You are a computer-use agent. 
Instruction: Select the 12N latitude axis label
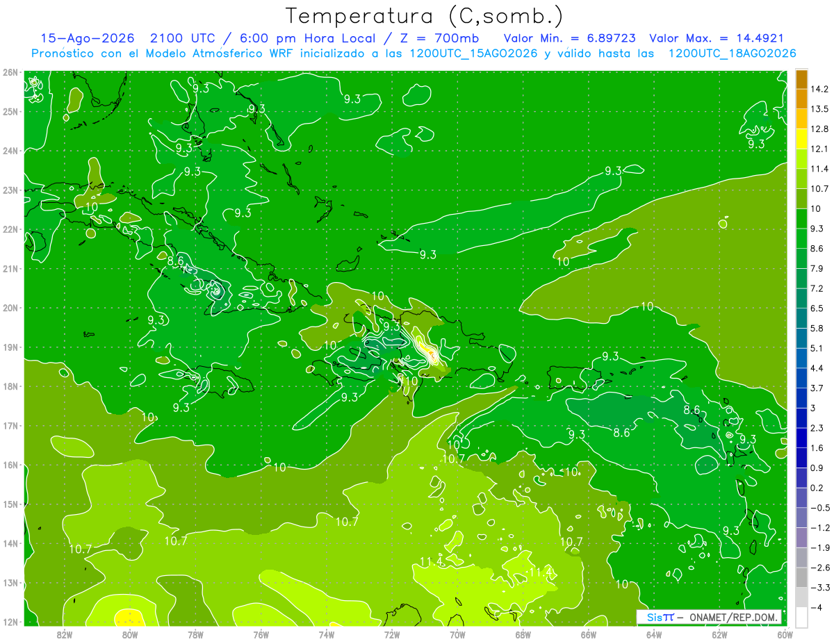10,622
